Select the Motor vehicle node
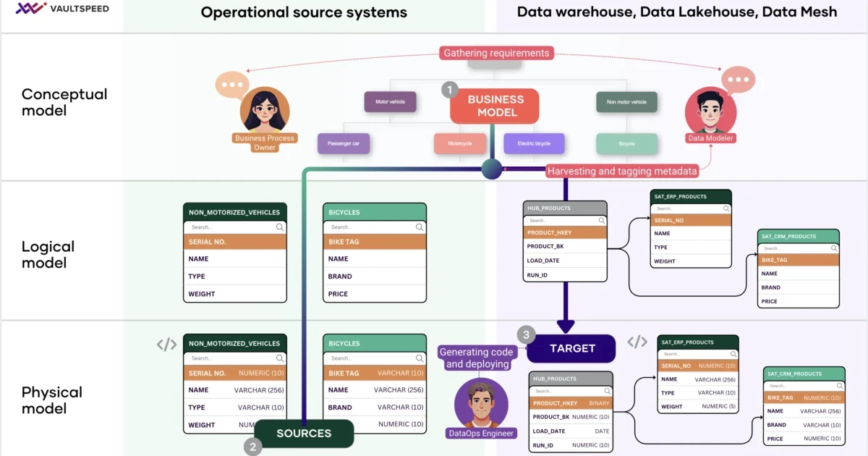The height and width of the screenshot is (456, 868). [x=390, y=102]
